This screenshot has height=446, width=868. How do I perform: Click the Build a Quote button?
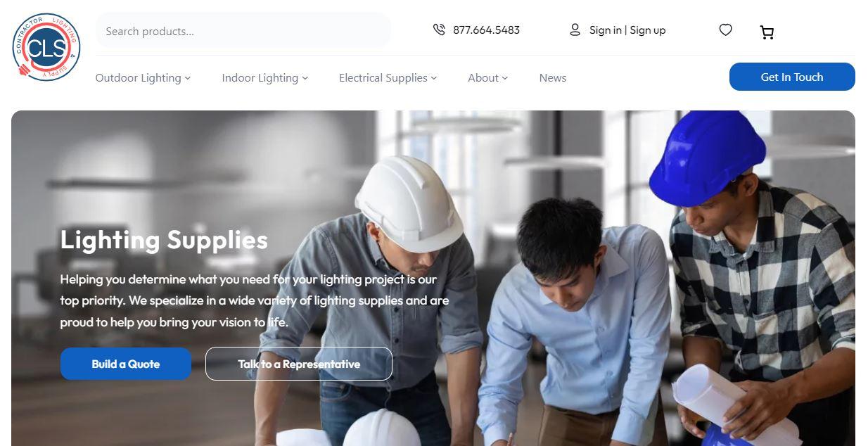(126, 364)
